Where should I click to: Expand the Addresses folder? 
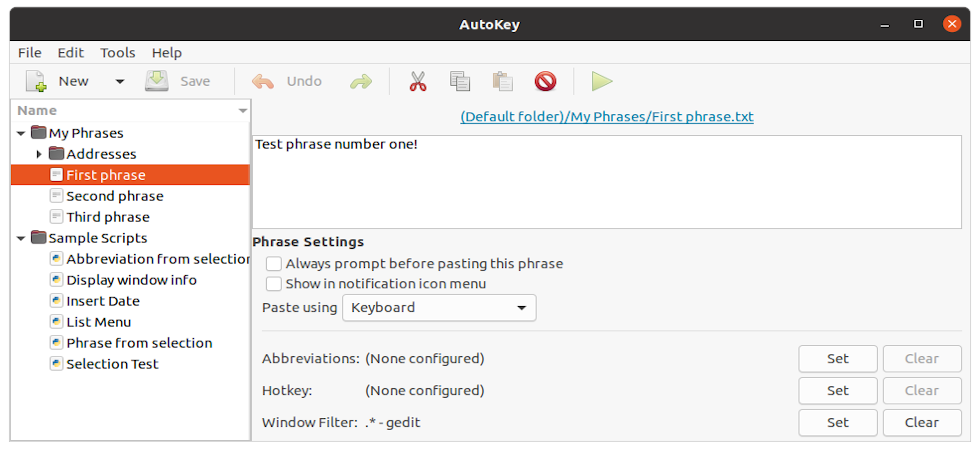(39, 154)
